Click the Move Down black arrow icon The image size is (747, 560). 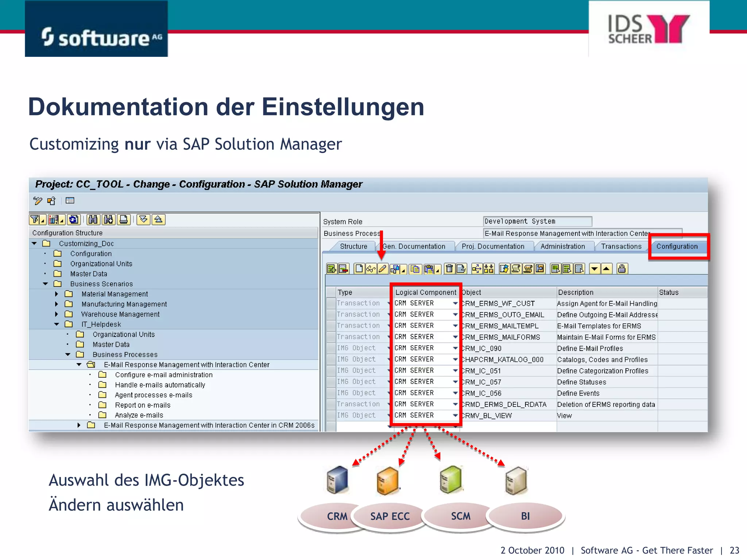pyautogui.click(x=595, y=269)
